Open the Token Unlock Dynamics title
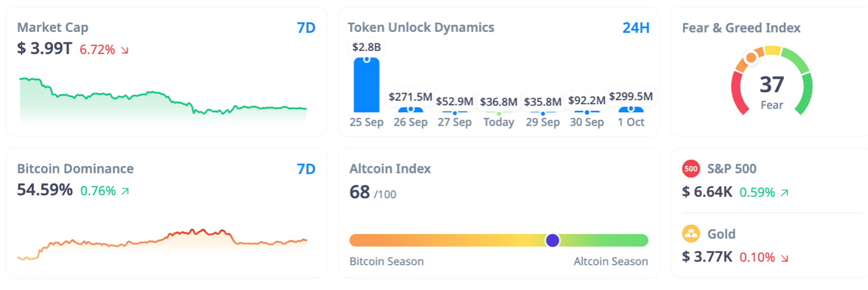Screen dimensions: 868x290 (420, 28)
